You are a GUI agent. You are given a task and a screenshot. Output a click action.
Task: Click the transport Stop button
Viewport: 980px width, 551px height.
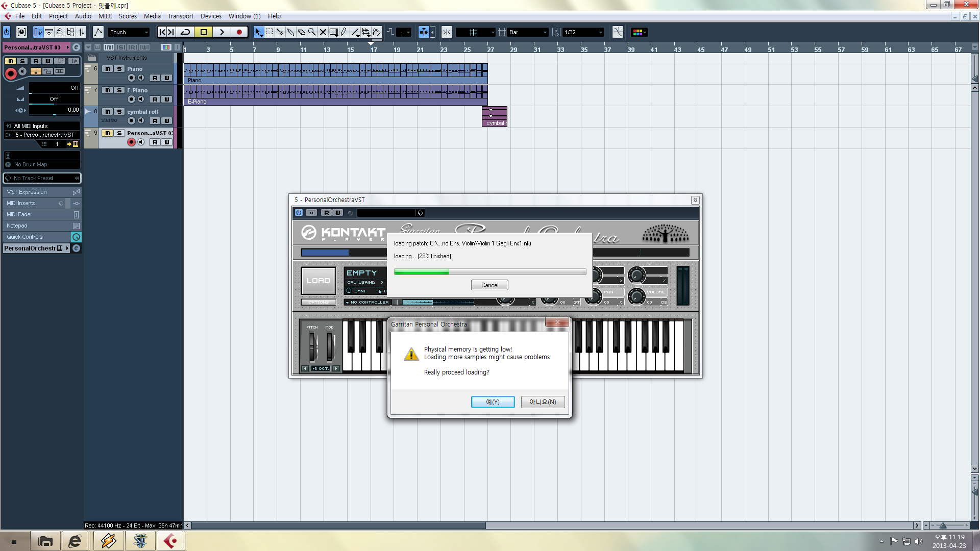(x=204, y=32)
